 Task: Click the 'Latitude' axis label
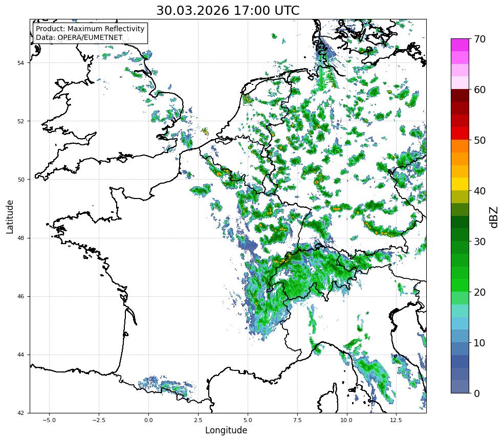[x=10, y=216]
